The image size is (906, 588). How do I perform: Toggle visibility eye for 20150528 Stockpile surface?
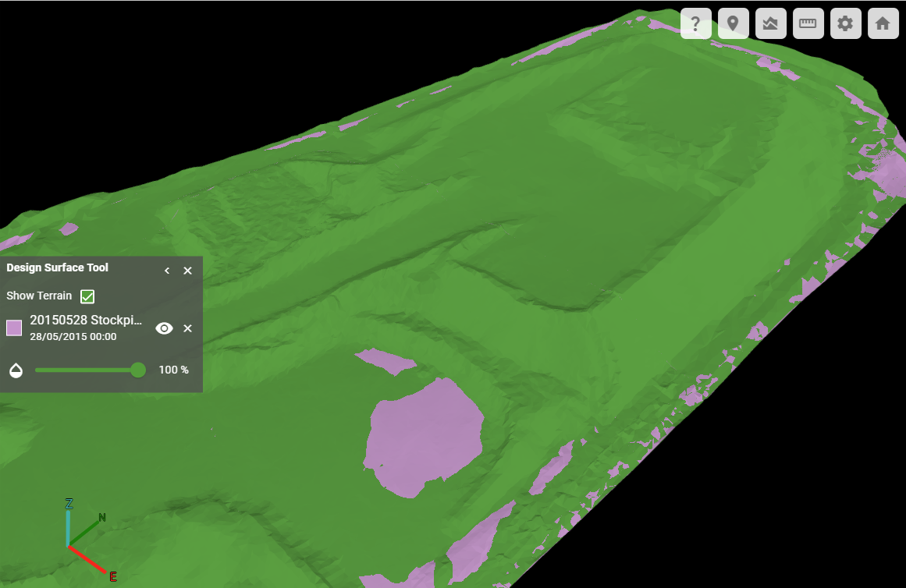pyautogui.click(x=164, y=328)
